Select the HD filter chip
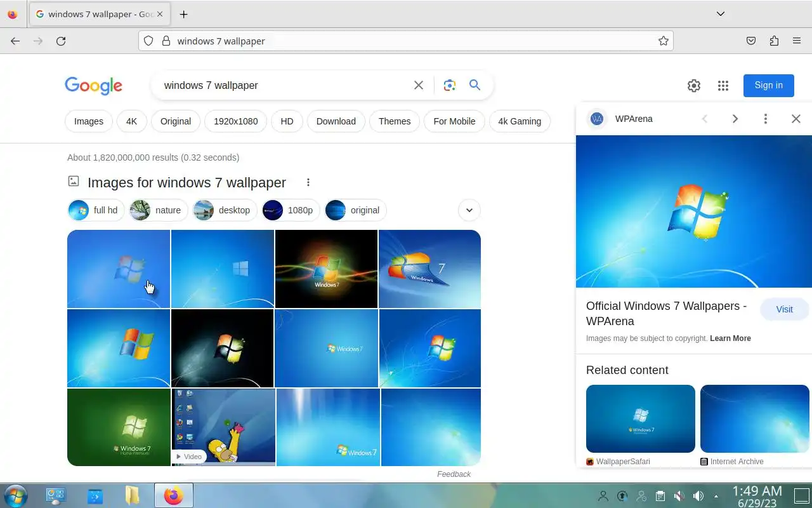 tap(287, 121)
